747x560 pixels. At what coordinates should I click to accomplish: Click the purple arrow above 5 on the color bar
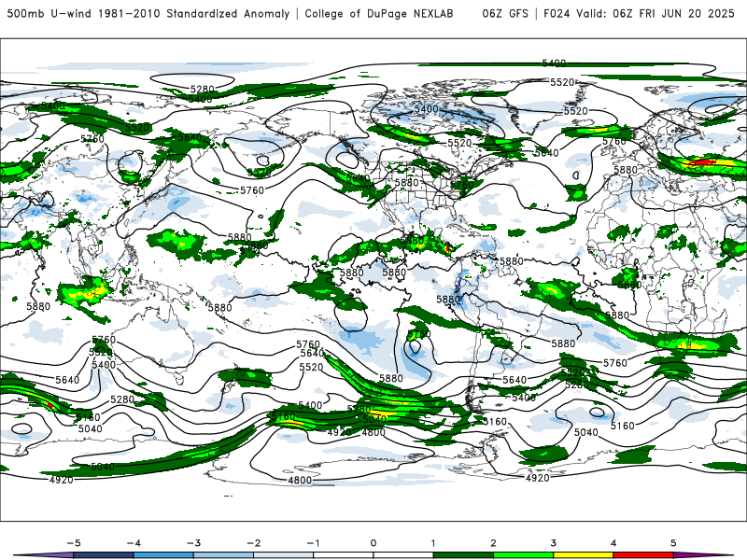703,555
